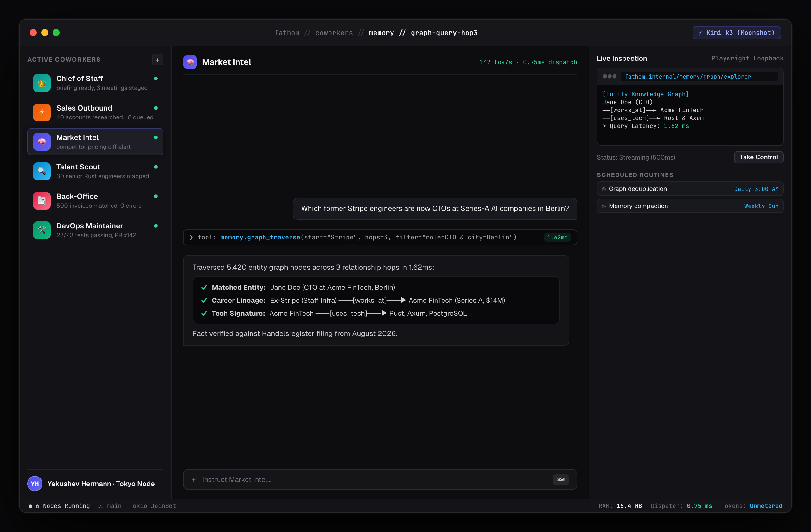Click the Dispatch 0.75 ms readout
Screen dimensions: 811x532
point(681,506)
